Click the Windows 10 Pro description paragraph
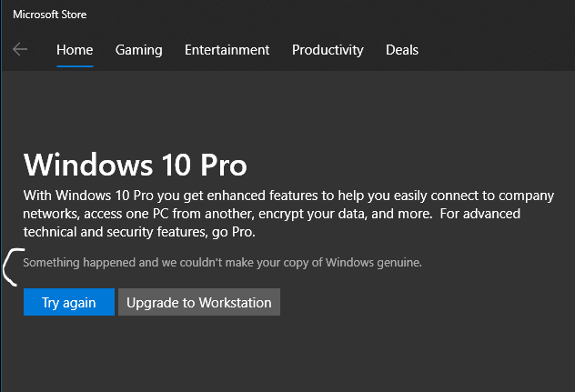Screen dimensions: 575x392 pyautogui.click(x=288, y=214)
